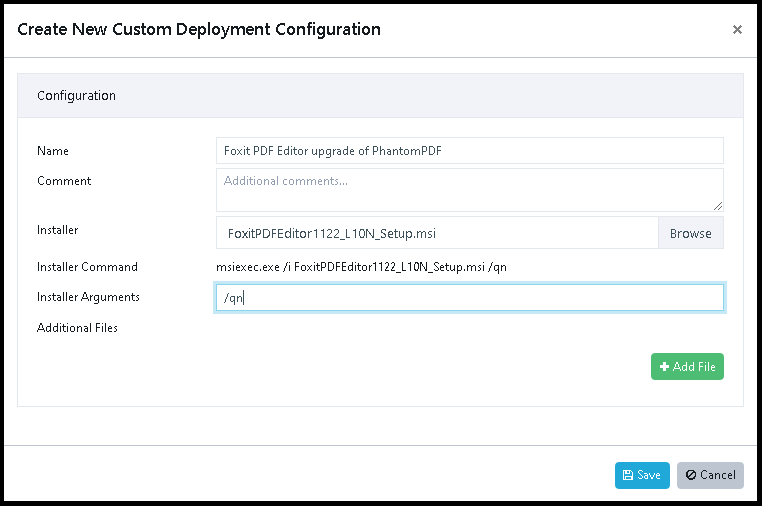
Task: Close the Create New Custom Deployment dialog
Action: 737,30
